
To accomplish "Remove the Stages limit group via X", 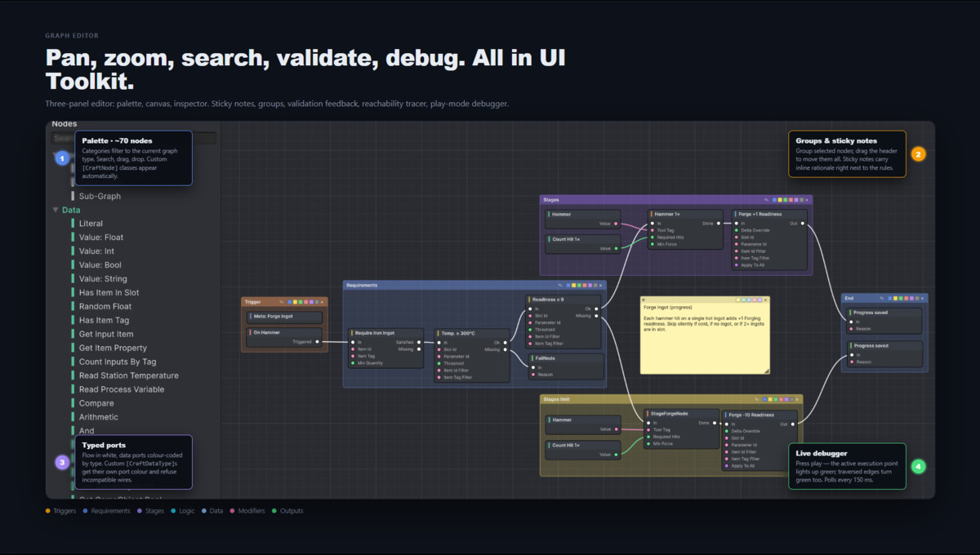I will pos(797,399).
